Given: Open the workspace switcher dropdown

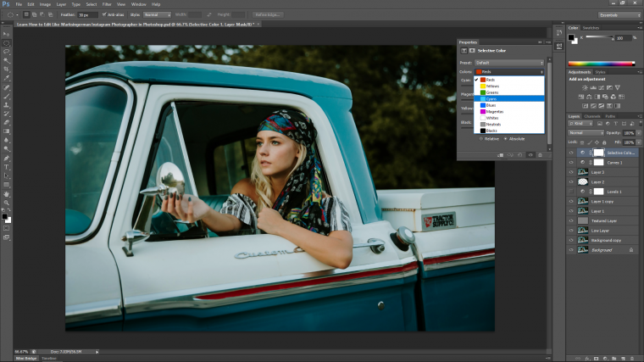Looking at the screenshot, I should (x=619, y=14).
